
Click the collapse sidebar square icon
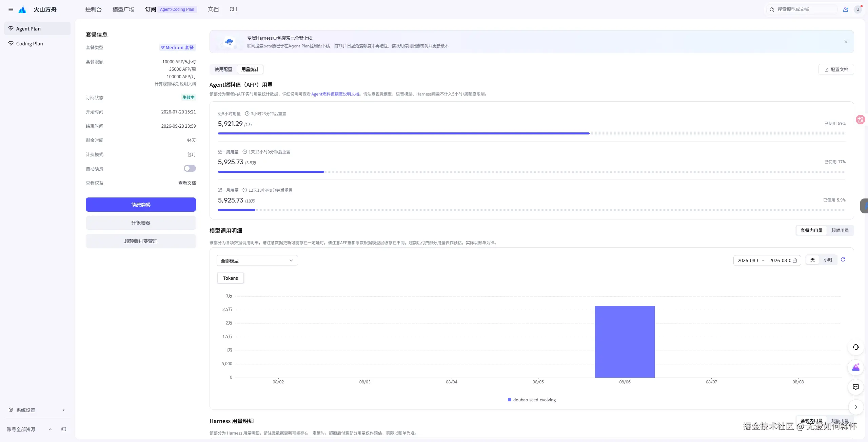(x=64, y=429)
